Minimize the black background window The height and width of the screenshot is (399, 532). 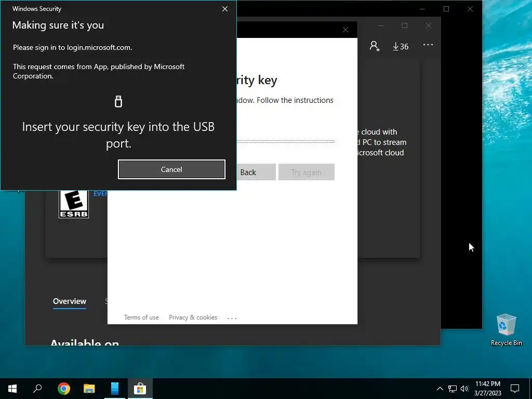(422, 9)
